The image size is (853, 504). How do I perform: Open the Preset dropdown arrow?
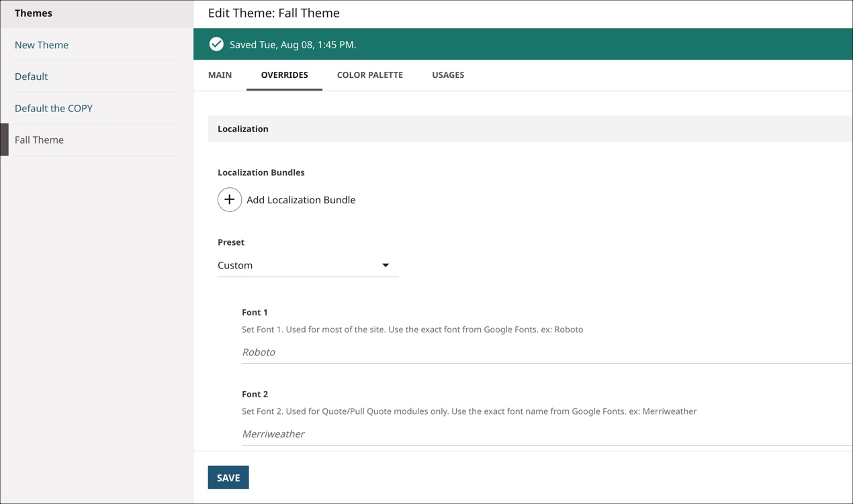(386, 265)
